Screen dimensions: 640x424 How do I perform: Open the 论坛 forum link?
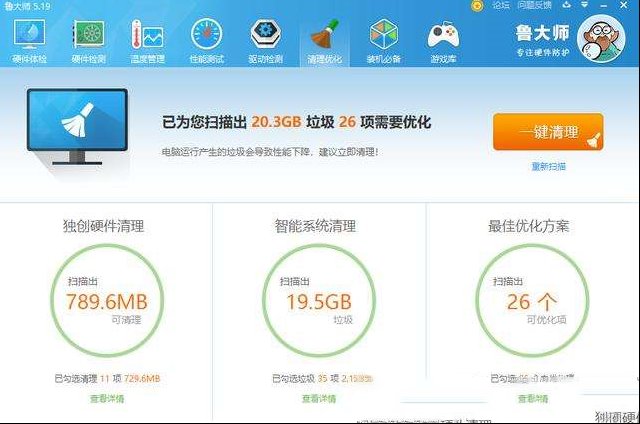(501, 5)
